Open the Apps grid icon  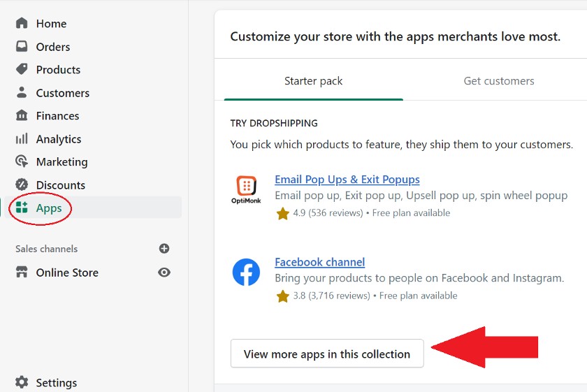[x=22, y=208]
